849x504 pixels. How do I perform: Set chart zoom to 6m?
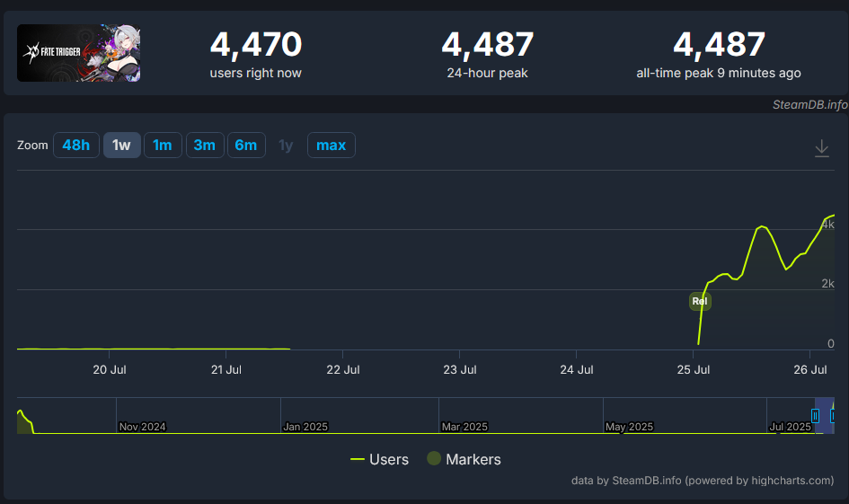point(246,145)
